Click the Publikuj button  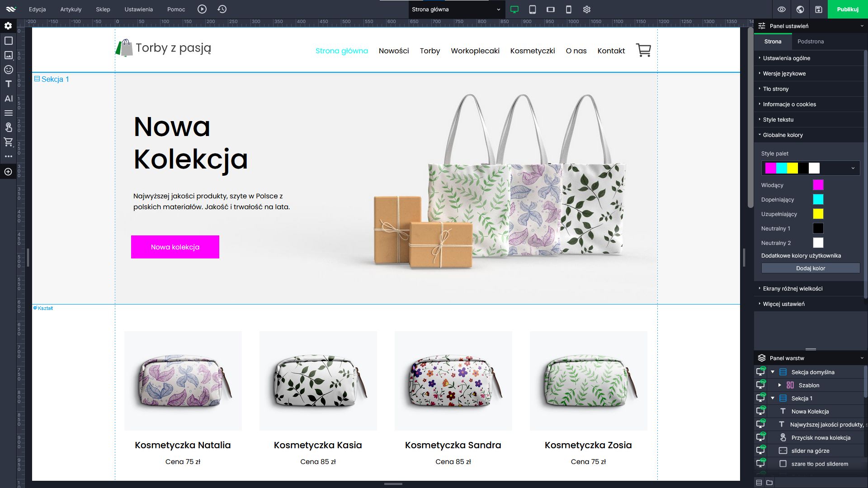[848, 9]
